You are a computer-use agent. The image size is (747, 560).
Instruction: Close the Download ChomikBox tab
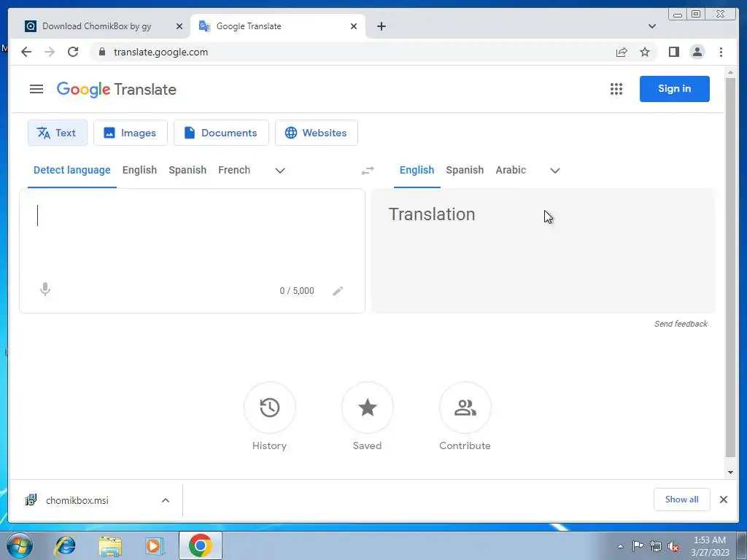(x=179, y=26)
